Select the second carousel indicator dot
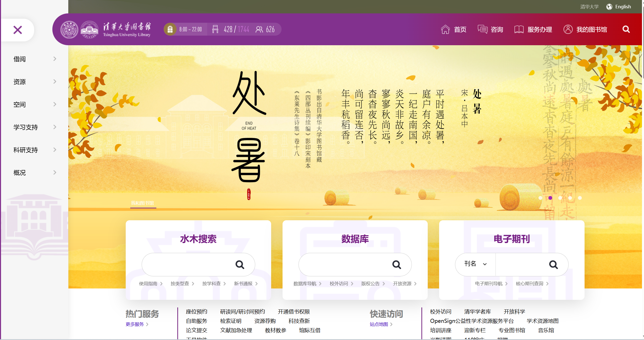This screenshot has width=644, height=340. point(550,198)
